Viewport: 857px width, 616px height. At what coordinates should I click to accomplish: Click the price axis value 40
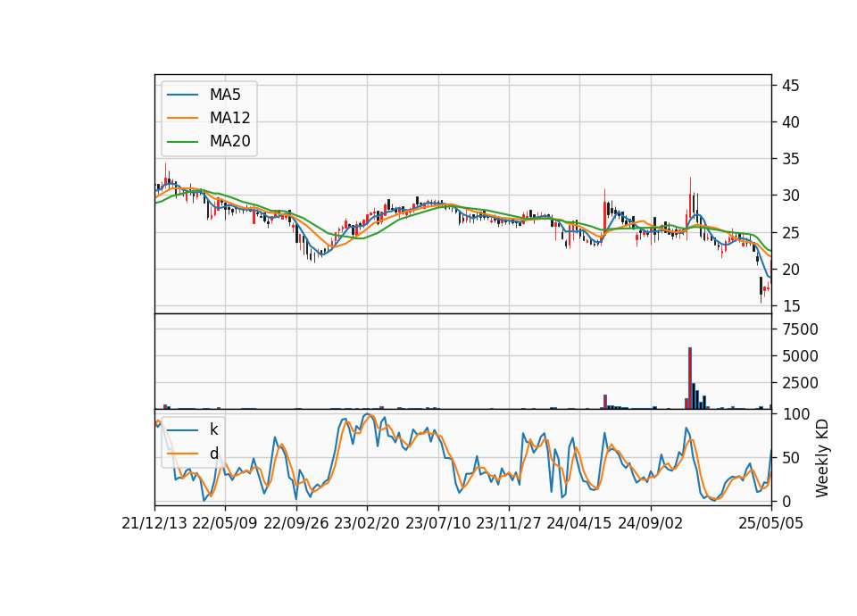coord(790,122)
